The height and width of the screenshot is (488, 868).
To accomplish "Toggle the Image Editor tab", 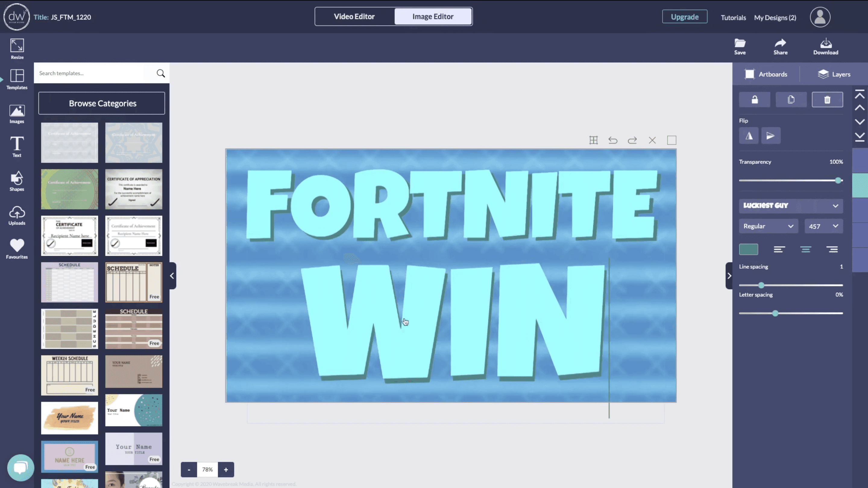I will 433,16.
